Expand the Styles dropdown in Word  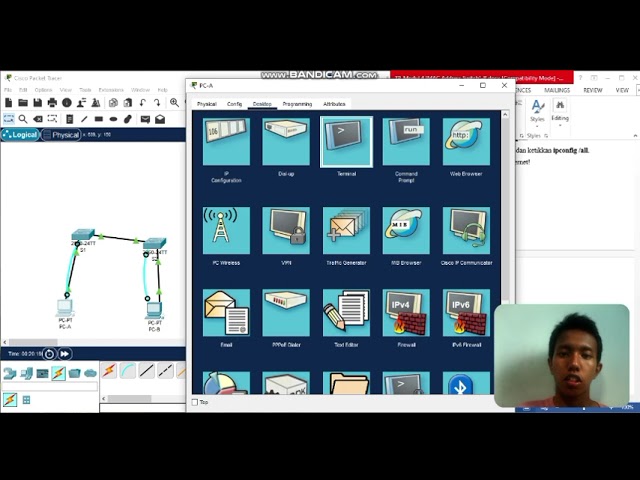coord(537,113)
